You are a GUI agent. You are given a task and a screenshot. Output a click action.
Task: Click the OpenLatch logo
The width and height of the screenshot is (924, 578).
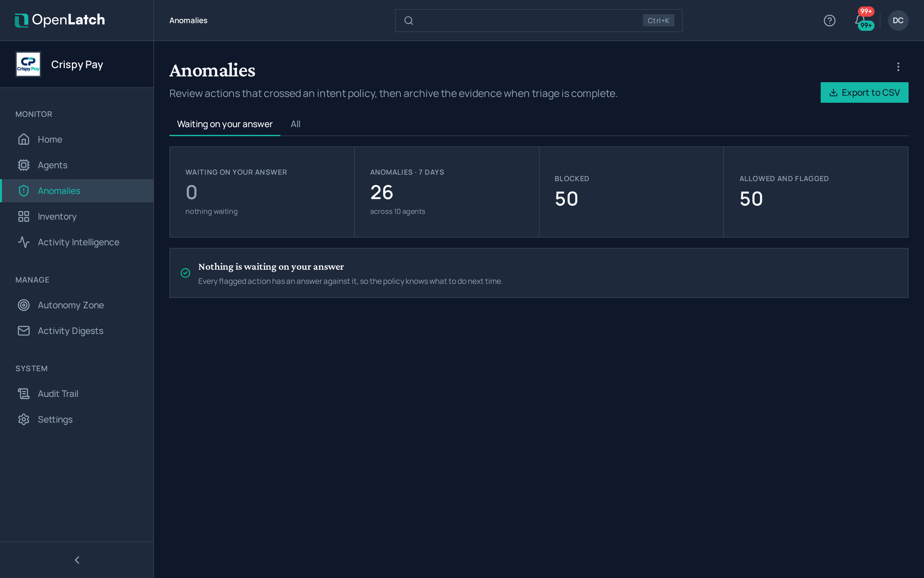[60, 20]
